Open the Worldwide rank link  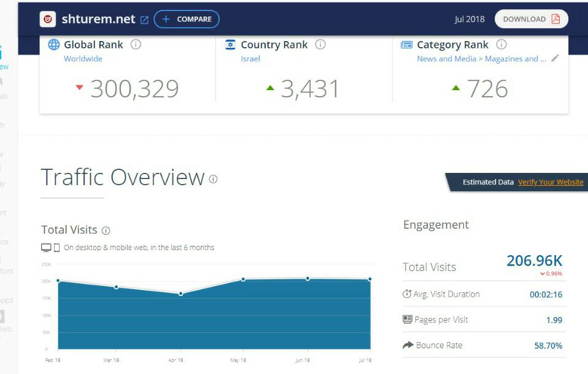tap(83, 59)
